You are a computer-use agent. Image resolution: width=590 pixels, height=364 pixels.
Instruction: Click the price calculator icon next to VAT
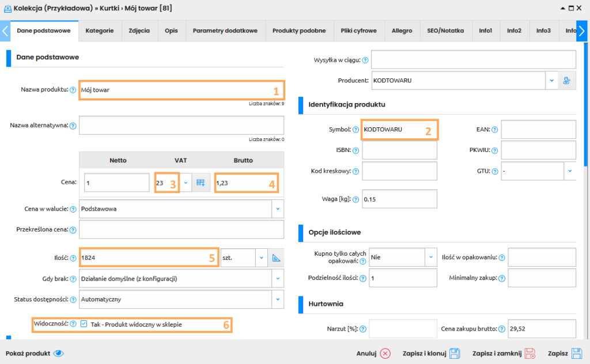tap(201, 183)
